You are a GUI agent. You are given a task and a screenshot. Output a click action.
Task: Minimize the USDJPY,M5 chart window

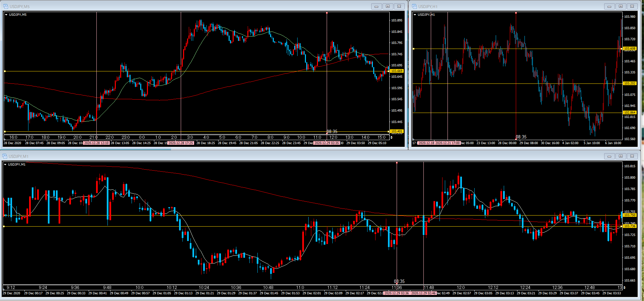(376, 6)
